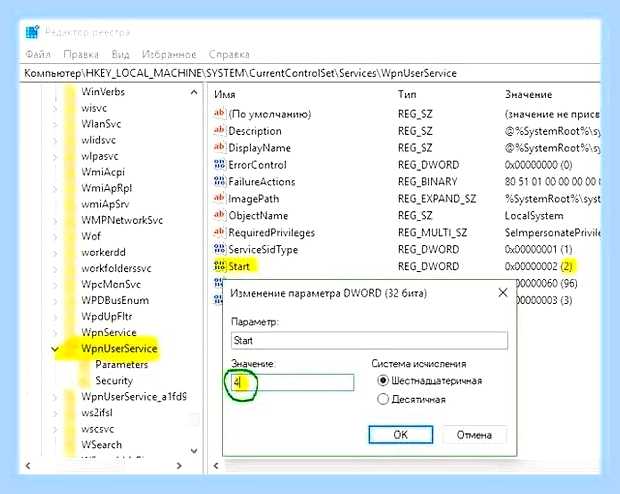Click the Start DWORD icon
The width and height of the screenshot is (620, 494).
(219, 266)
